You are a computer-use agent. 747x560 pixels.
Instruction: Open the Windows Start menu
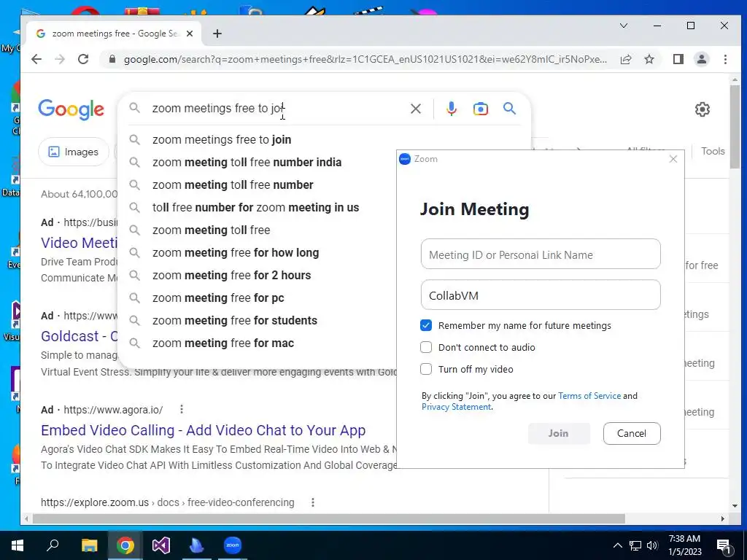pyautogui.click(x=18, y=545)
